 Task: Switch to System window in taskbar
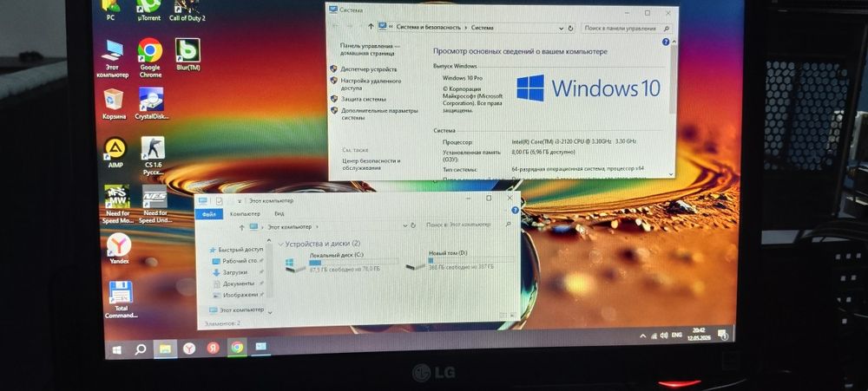260,347
